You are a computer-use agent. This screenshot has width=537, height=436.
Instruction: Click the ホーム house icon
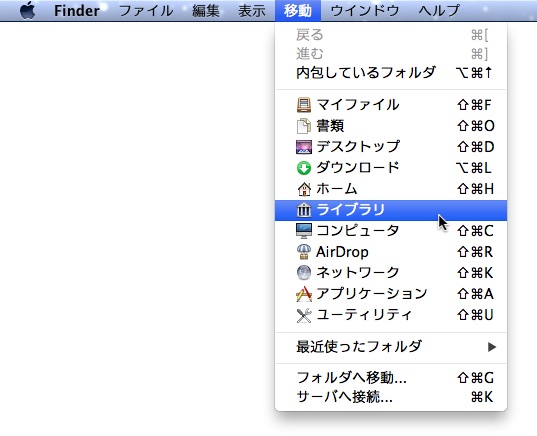pos(304,189)
